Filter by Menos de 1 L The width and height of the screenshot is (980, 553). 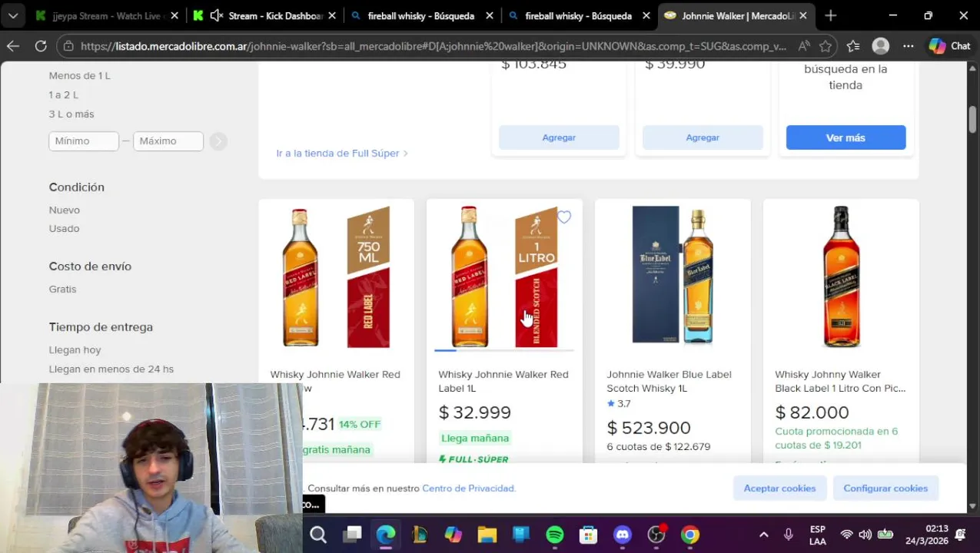pyautogui.click(x=80, y=75)
